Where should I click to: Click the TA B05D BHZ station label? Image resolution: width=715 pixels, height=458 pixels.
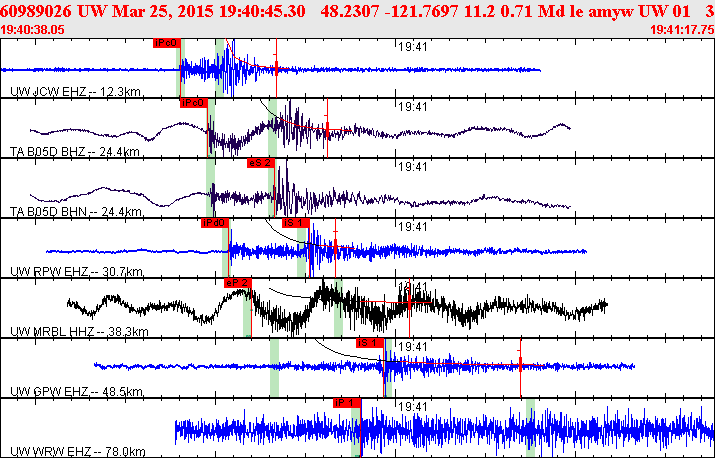(x=75, y=152)
